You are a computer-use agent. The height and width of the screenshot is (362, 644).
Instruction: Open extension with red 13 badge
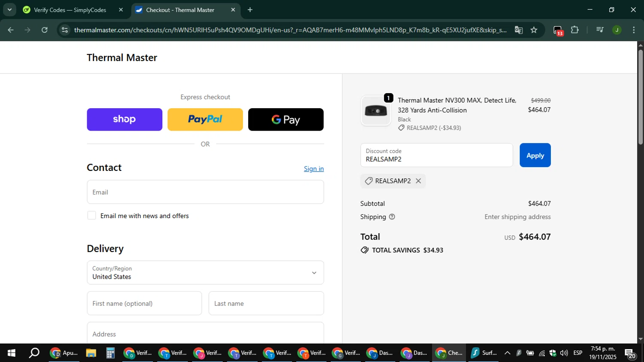[x=558, y=30]
